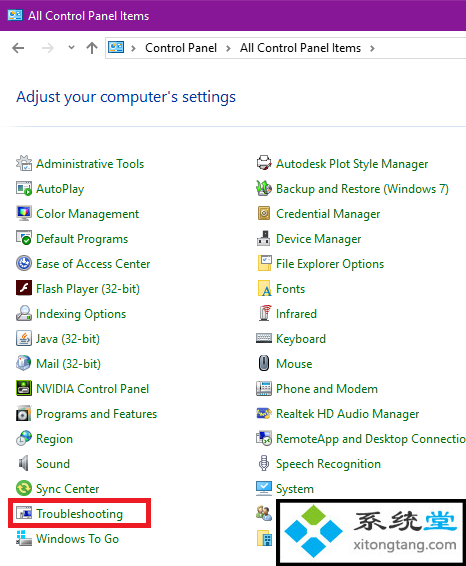Open the Troubleshooting link
This screenshot has width=466, height=566.
[79, 513]
